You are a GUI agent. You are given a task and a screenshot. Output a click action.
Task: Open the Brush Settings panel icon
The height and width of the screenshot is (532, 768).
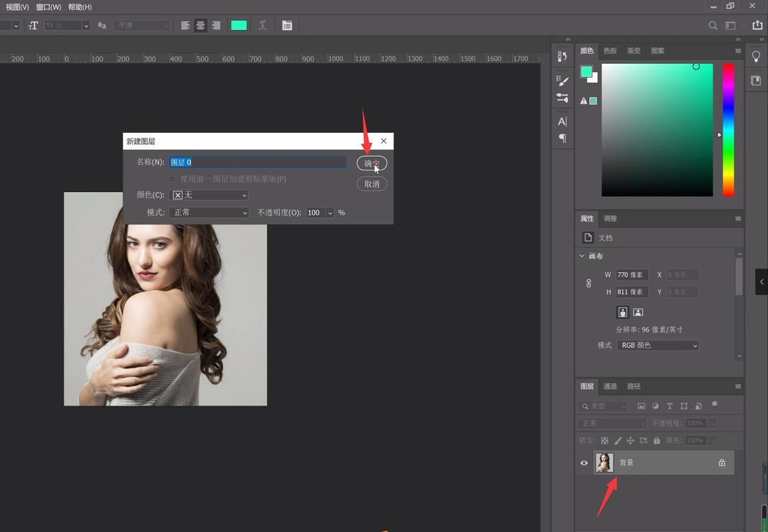click(x=563, y=81)
